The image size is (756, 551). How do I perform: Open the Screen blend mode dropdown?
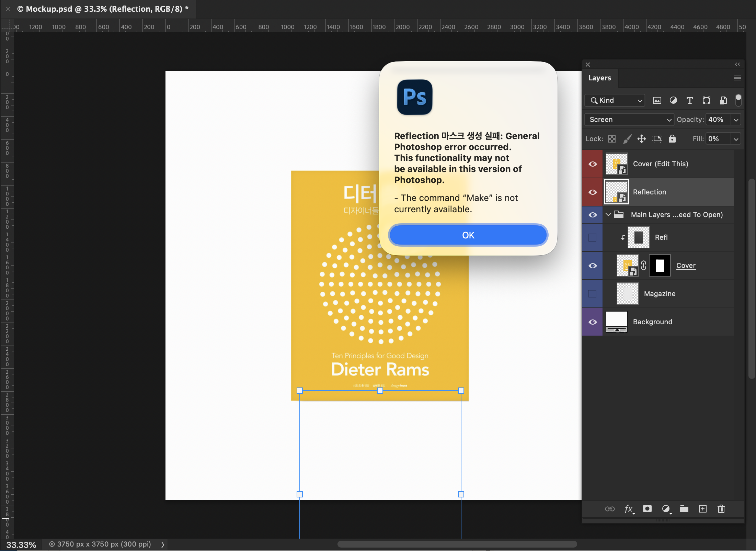[x=629, y=120]
